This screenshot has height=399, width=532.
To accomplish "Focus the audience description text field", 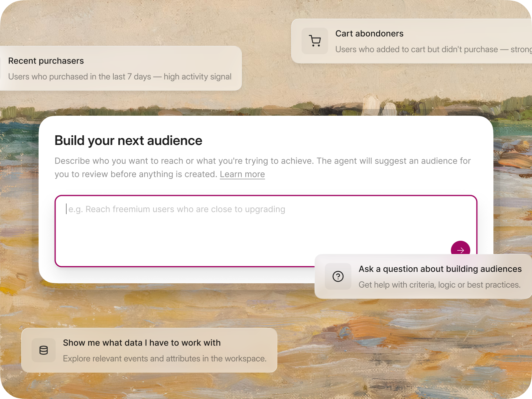I will pos(266,231).
